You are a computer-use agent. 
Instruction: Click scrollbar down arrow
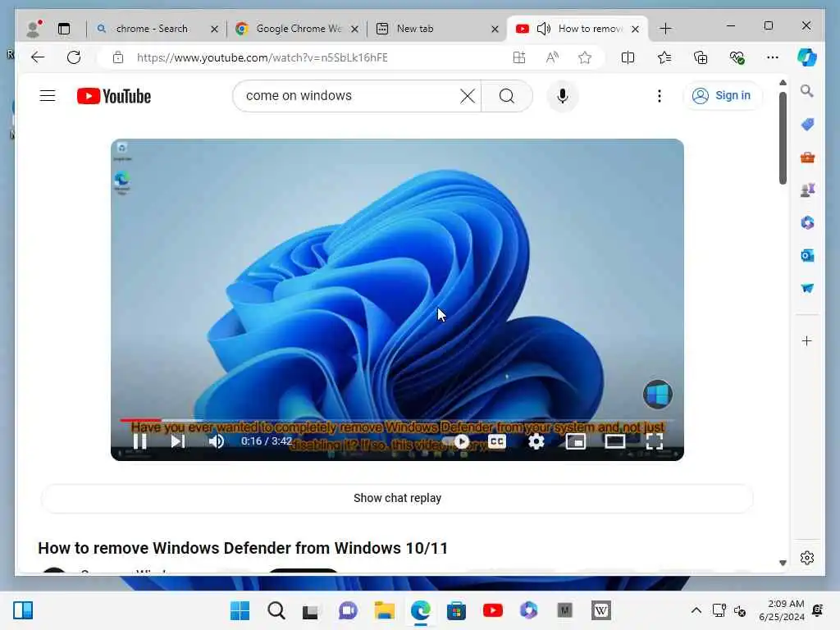click(783, 563)
